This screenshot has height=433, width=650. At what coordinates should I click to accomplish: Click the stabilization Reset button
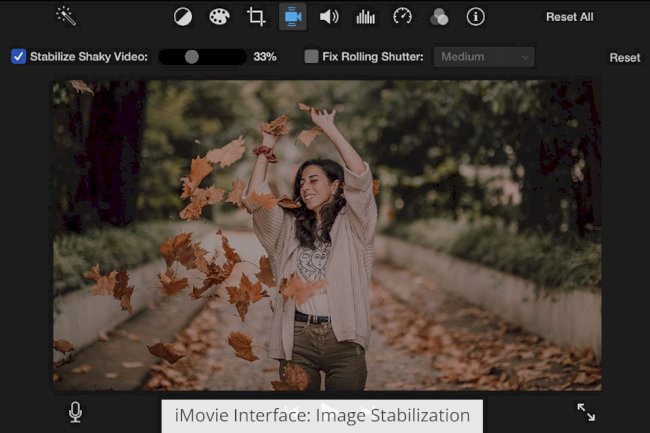[625, 57]
